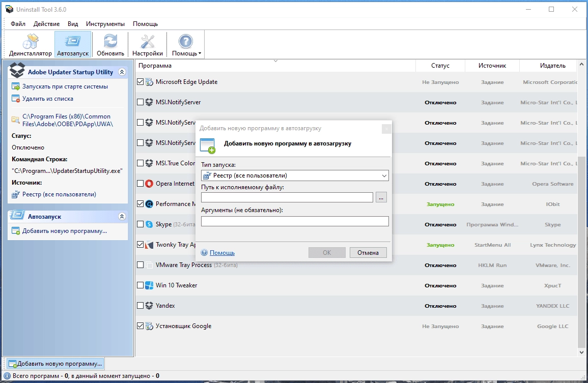This screenshot has width=588, height=383.
Task: Open the Вид menu
Action: pyautogui.click(x=73, y=23)
